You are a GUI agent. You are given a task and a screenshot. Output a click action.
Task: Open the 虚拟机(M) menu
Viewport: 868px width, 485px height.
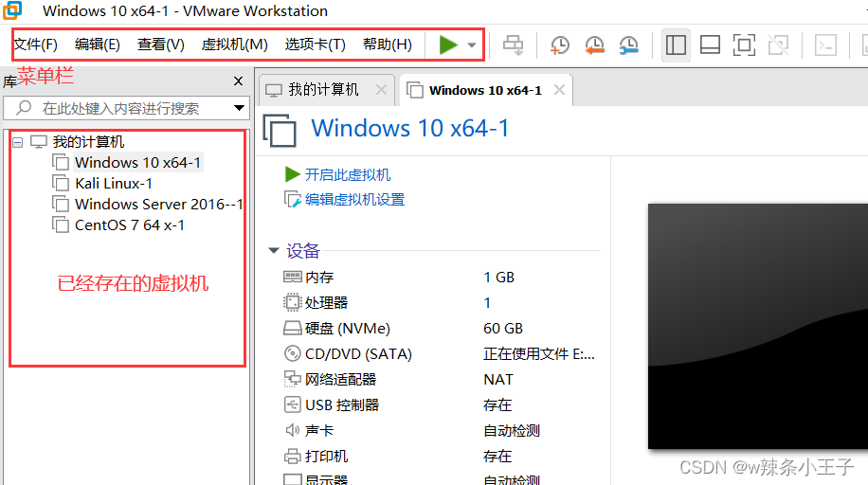click(x=235, y=45)
